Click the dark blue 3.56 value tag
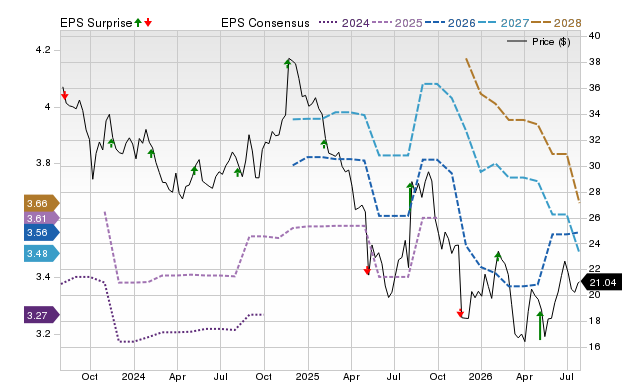 pos(42,233)
